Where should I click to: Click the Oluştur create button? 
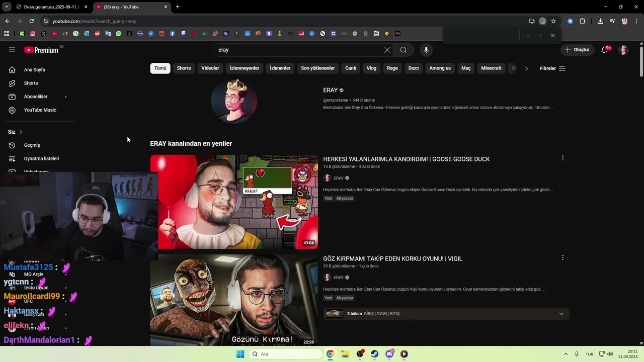click(x=577, y=50)
